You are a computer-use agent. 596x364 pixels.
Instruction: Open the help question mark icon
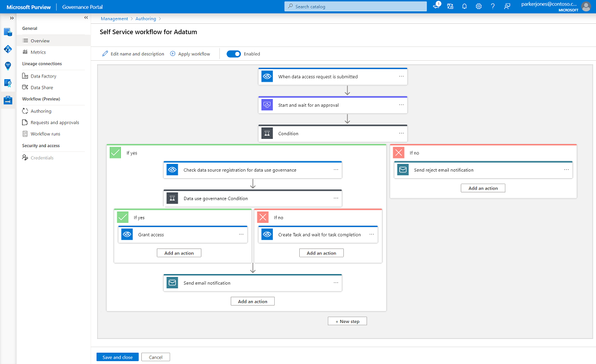point(493,6)
